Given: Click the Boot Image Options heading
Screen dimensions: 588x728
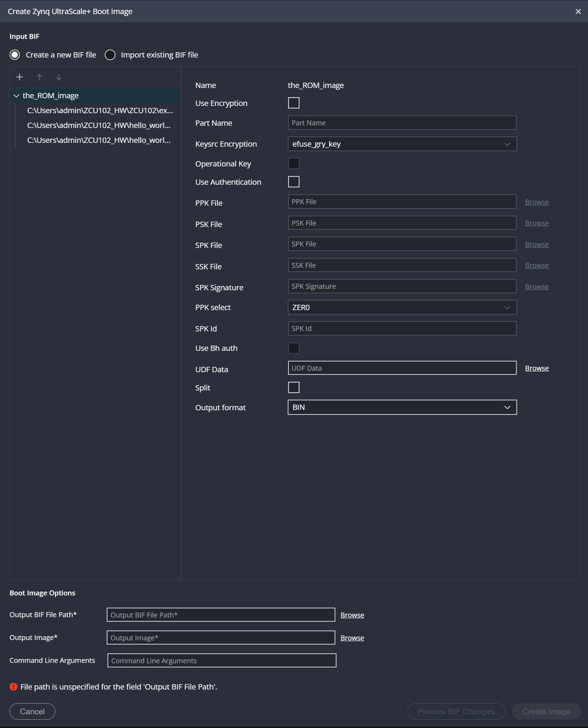Looking at the screenshot, I should coord(42,593).
